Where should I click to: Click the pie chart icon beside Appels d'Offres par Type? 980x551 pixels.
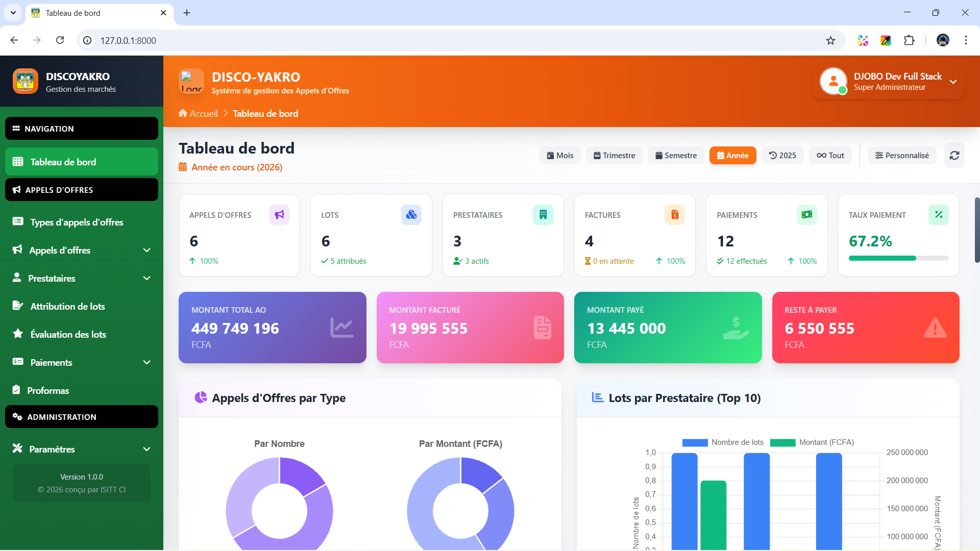(201, 397)
